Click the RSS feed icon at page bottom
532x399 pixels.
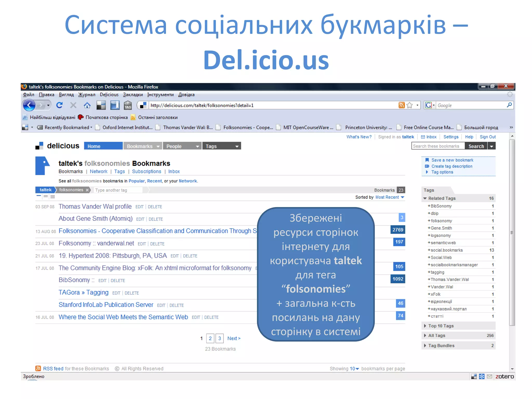point(38,368)
